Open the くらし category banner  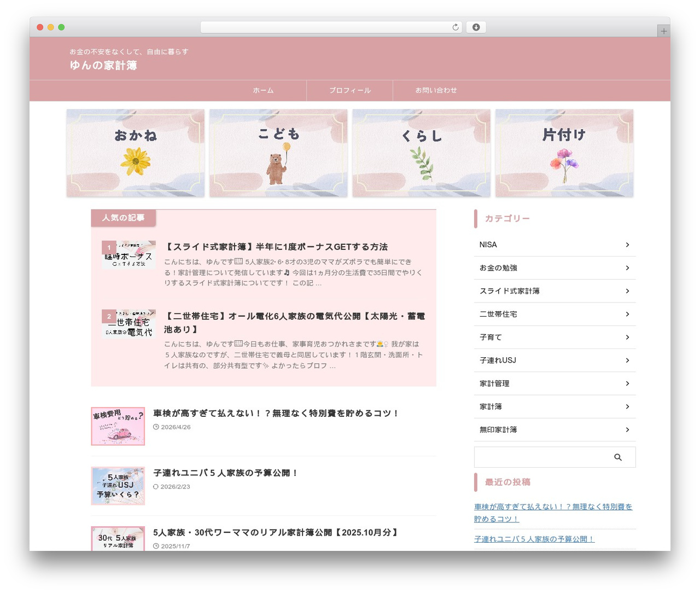(422, 153)
